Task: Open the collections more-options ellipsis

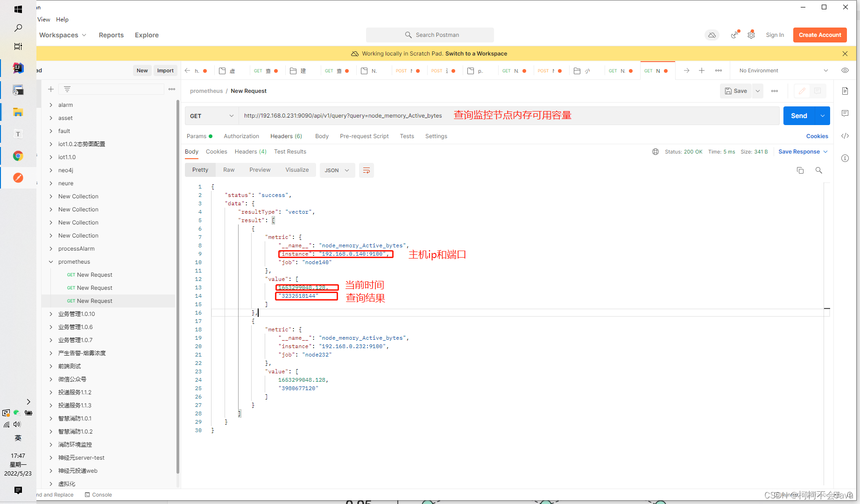Action: 172,89
